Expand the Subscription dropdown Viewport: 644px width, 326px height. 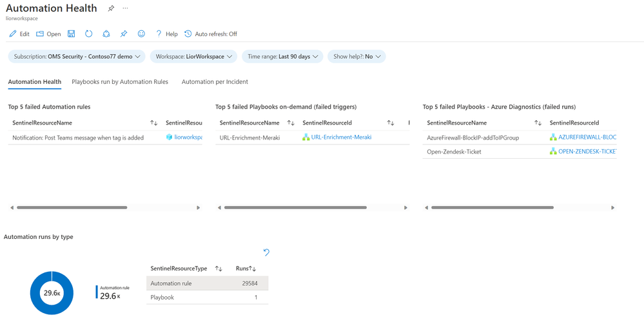77,57
